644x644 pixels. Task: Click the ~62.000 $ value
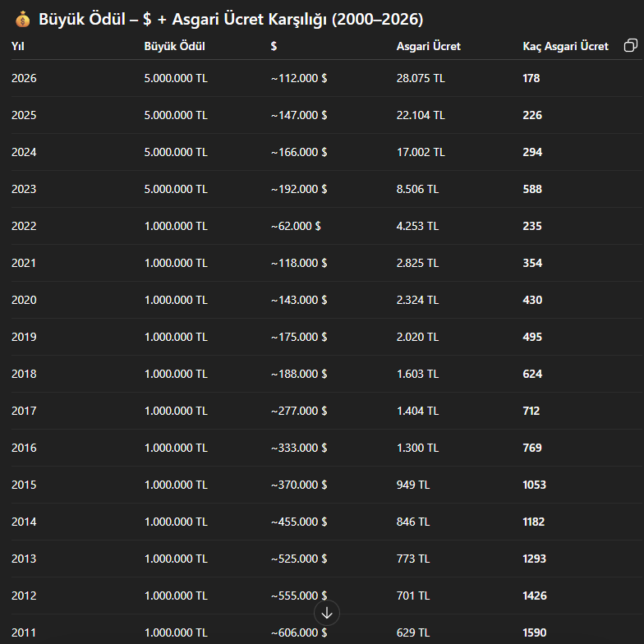296,227
